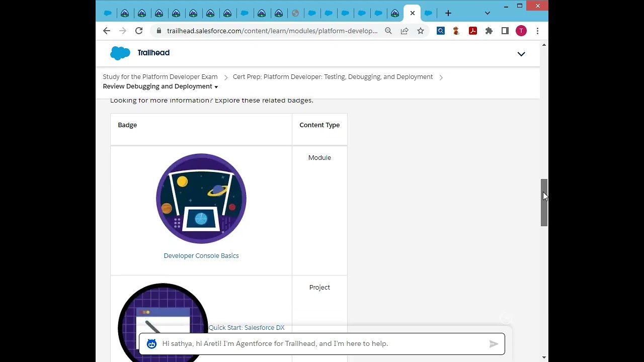Go back with the browser back arrow

pos(107,31)
